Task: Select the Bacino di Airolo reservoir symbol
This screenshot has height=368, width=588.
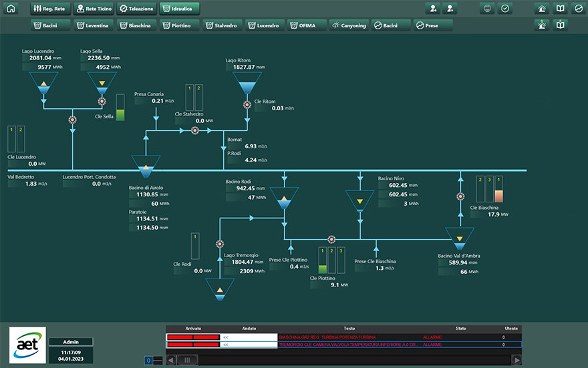Action: [146, 166]
